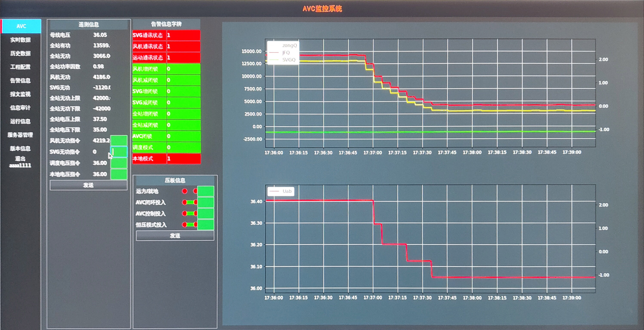Toggle the 恒压模式投入 switch
This screenshot has height=330, width=644.
pyautogui.click(x=190, y=225)
